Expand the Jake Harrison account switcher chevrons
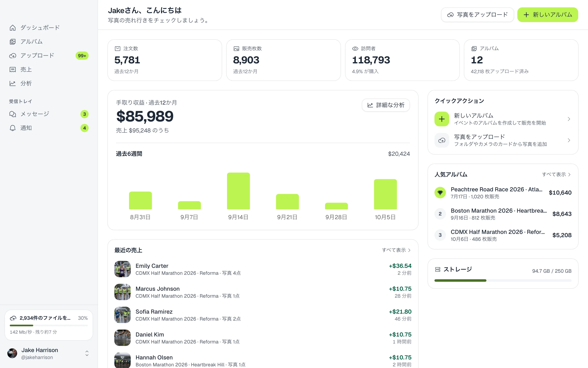Viewport: 588px width, 368px height. pos(87,353)
